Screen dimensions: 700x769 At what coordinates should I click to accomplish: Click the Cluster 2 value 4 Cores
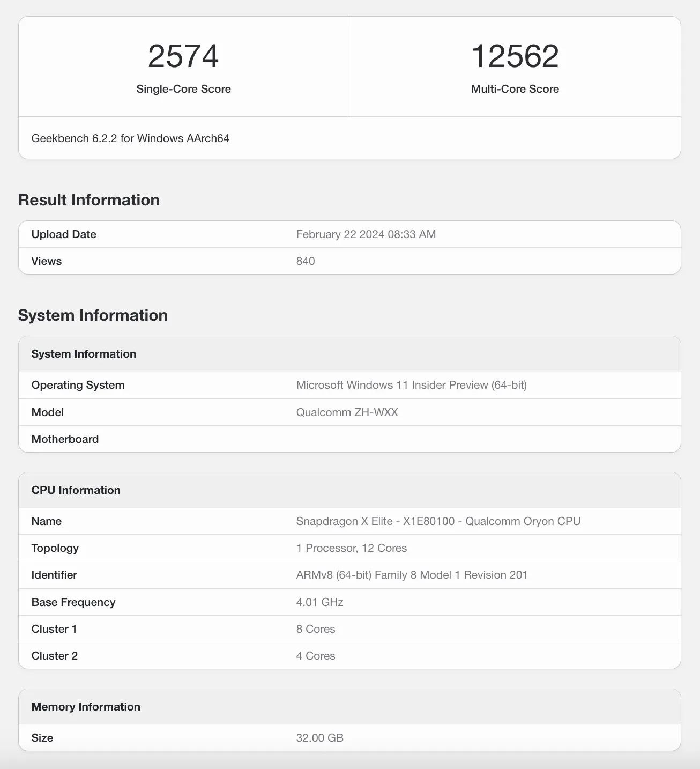[x=316, y=656]
